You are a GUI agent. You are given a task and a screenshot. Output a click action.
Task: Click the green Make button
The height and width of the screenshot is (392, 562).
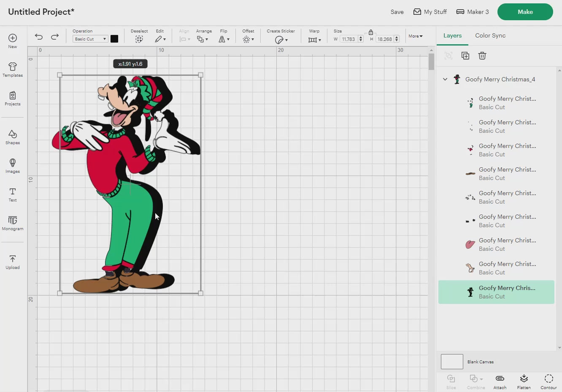(525, 12)
